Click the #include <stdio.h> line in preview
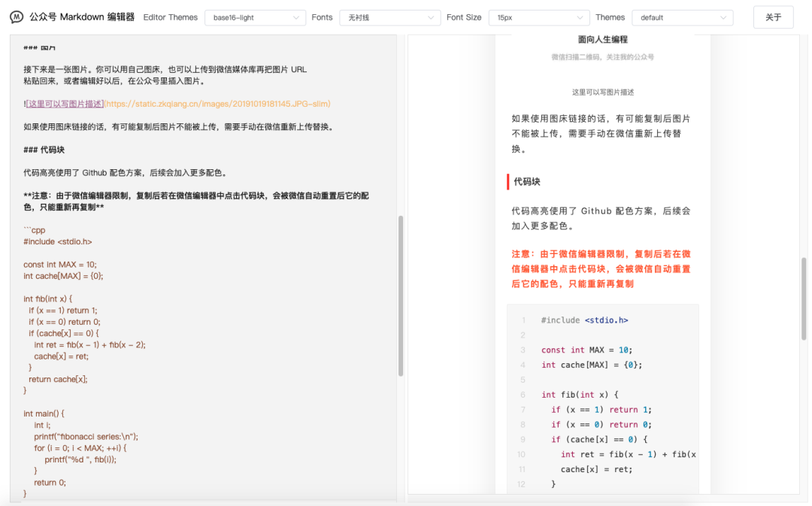The height and width of the screenshot is (506, 812). (x=585, y=320)
